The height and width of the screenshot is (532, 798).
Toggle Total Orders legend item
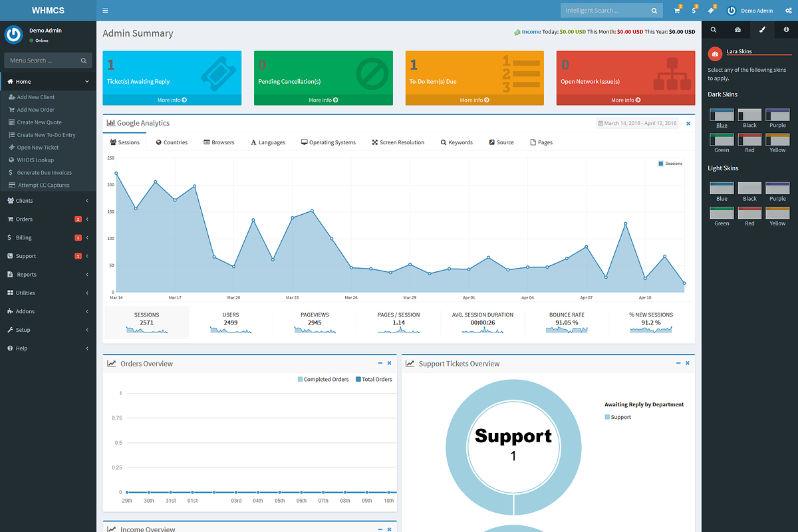[x=374, y=380]
